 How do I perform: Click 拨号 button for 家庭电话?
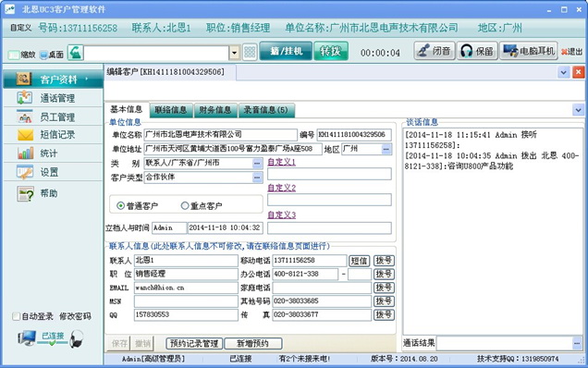(x=384, y=288)
